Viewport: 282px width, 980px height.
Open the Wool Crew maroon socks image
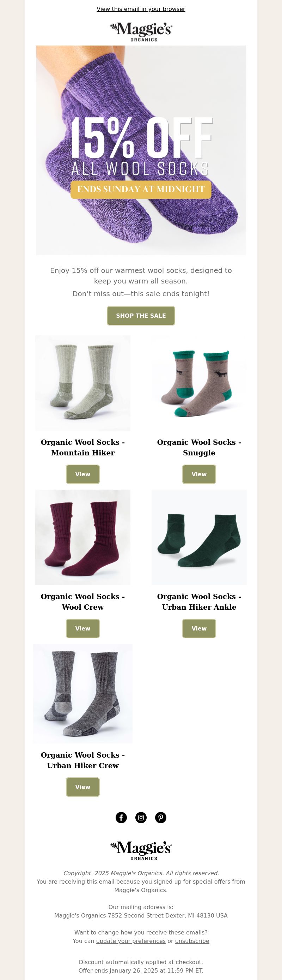pos(83,537)
